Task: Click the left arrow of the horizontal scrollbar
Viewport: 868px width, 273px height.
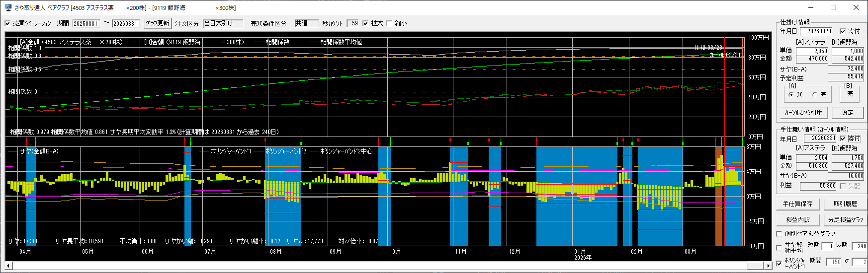Action: 9,266
